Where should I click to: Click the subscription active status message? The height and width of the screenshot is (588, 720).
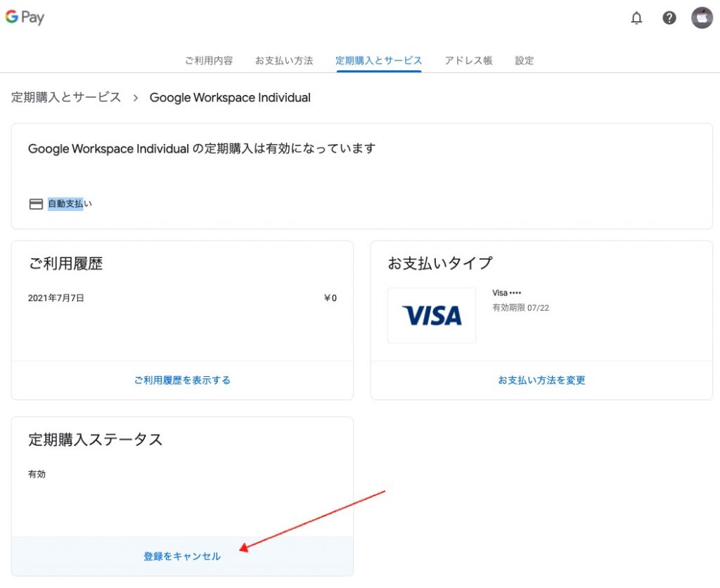[202, 149]
